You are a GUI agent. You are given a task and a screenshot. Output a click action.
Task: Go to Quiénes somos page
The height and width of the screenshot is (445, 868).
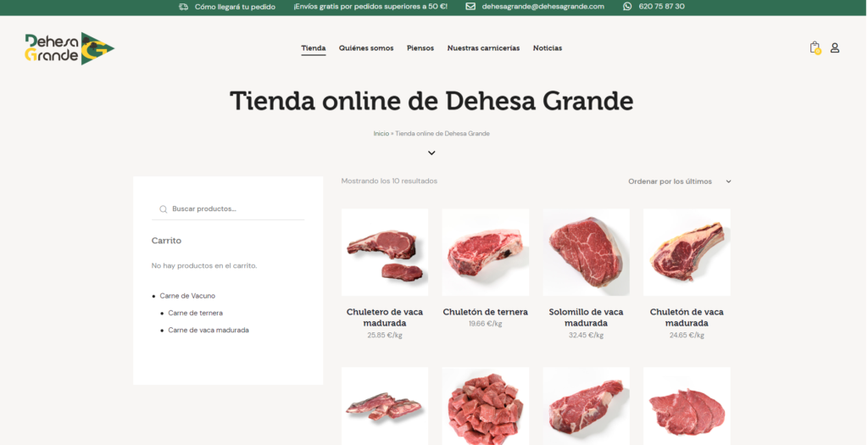tap(366, 48)
